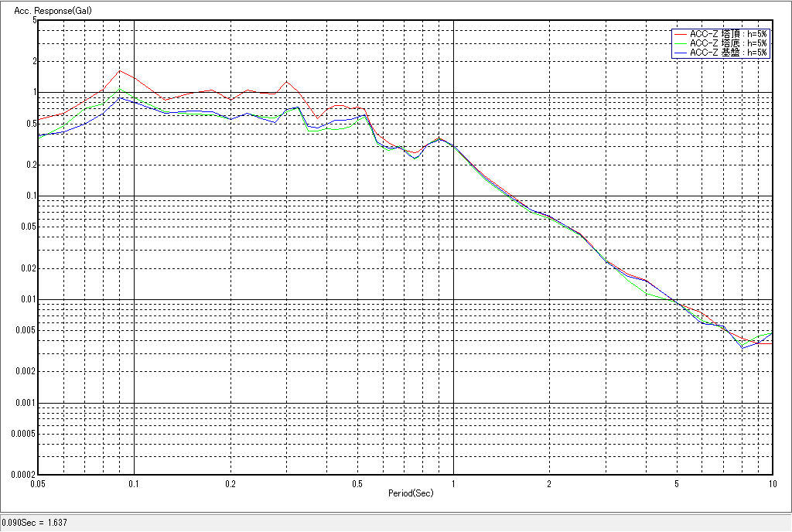
Task: Click the status bar reading 0.090Sec = 1.637
Action: (35, 523)
